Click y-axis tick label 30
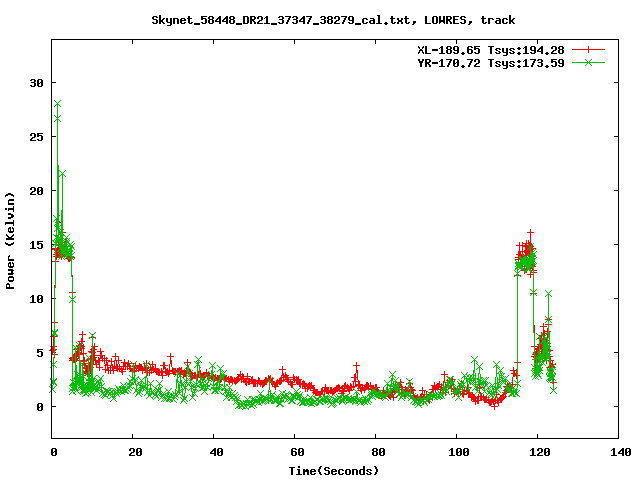The image size is (640, 480). 36,83
